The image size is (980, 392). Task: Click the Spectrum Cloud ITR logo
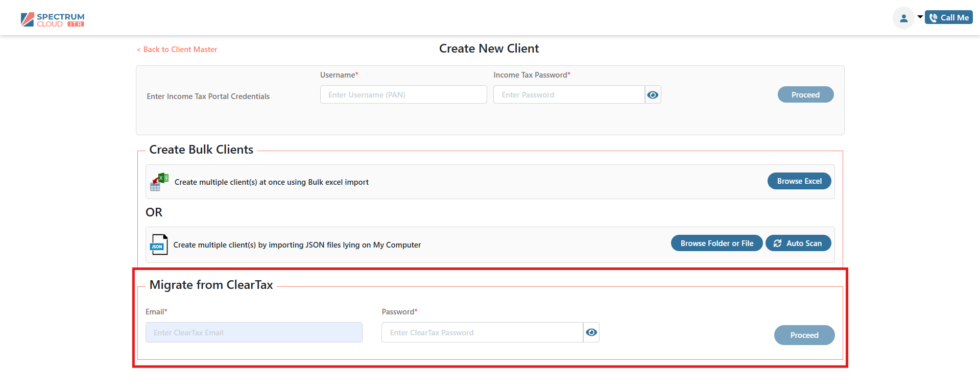tap(53, 19)
